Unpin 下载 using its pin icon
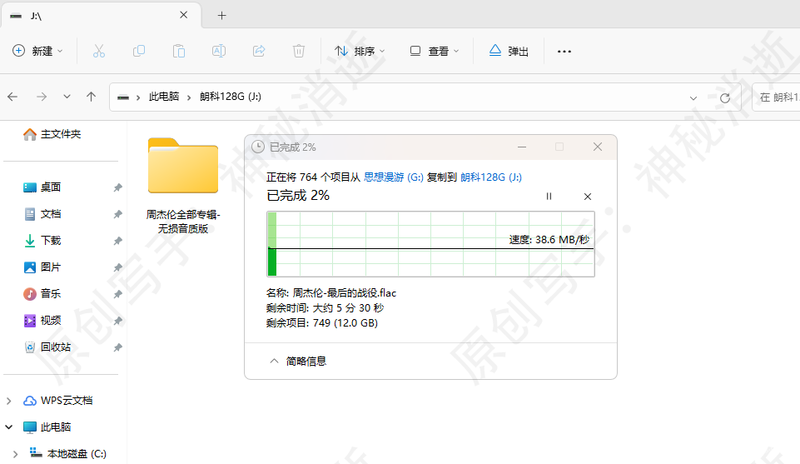This screenshot has width=800, height=464. [x=117, y=240]
